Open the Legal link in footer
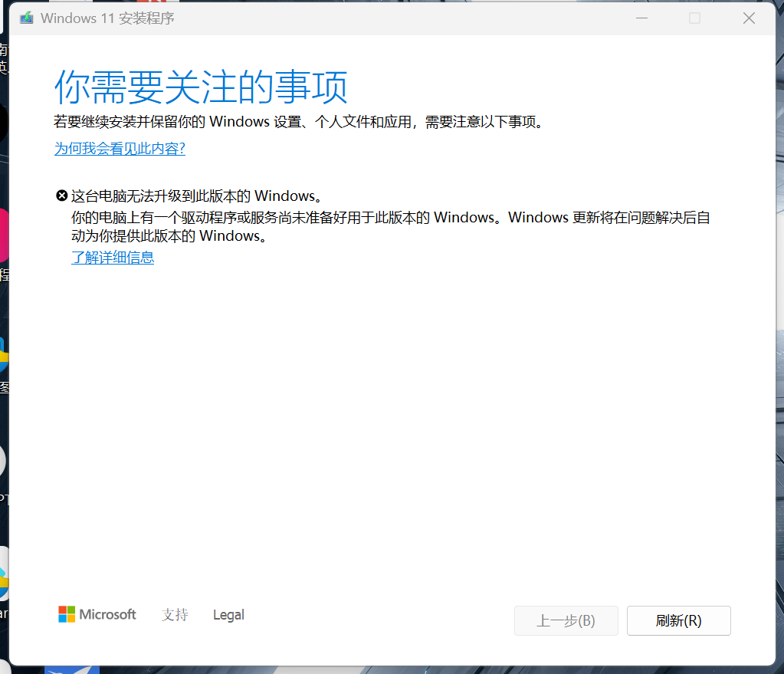784x674 pixels. click(228, 614)
